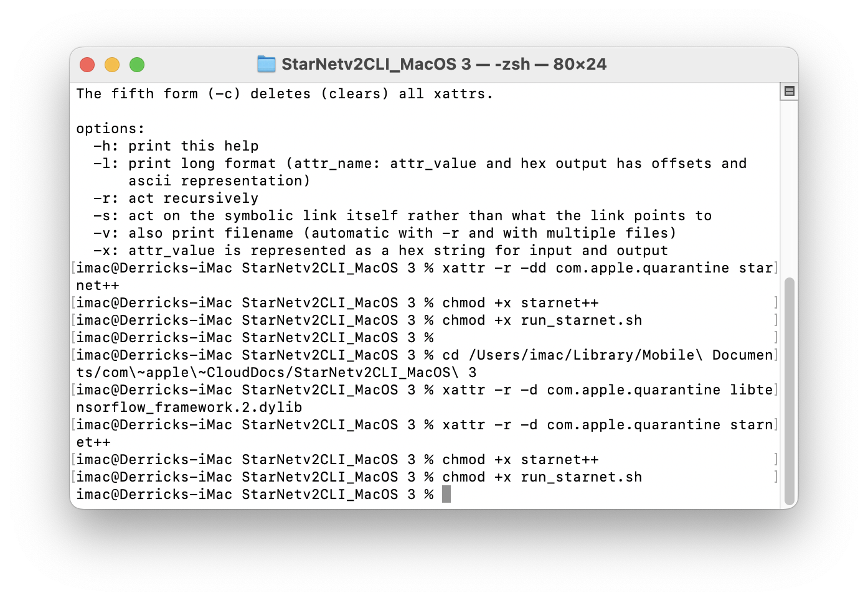Close the Terminal window with red button
The width and height of the screenshot is (868, 601).
(87, 65)
